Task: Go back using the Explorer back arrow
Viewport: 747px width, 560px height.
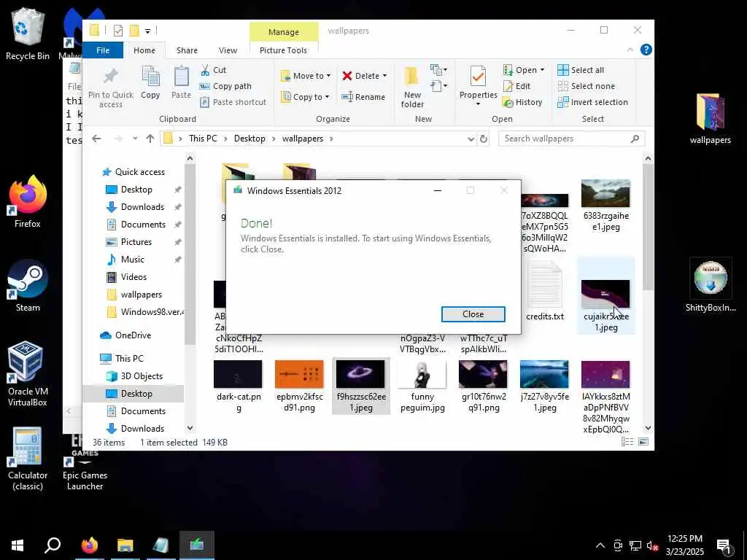Action: point(97,139)
